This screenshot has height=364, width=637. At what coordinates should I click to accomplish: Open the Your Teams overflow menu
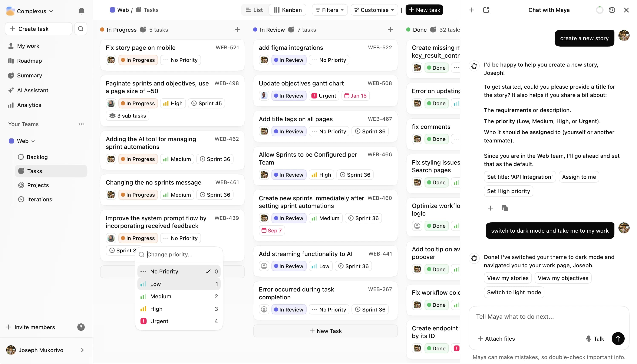click(x=81, y=124)
